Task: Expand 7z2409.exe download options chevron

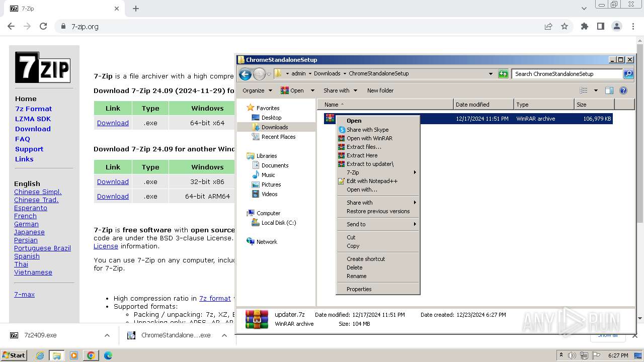Action: (x=107, y=335)
